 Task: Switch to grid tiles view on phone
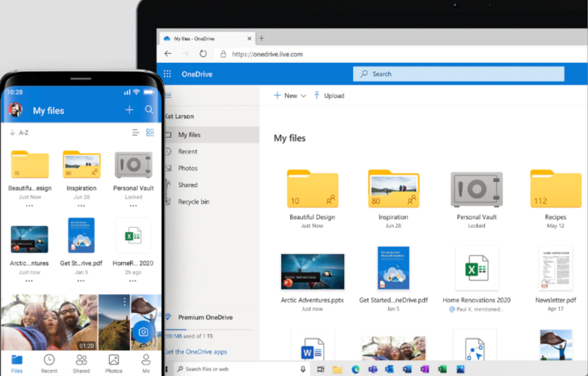click(x=150, y=133)
